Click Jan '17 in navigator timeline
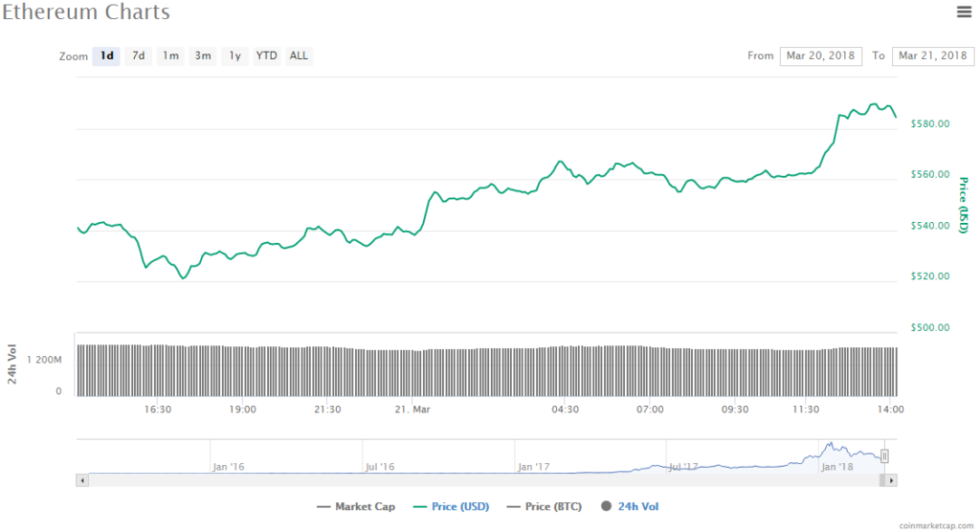 (533, 467)
